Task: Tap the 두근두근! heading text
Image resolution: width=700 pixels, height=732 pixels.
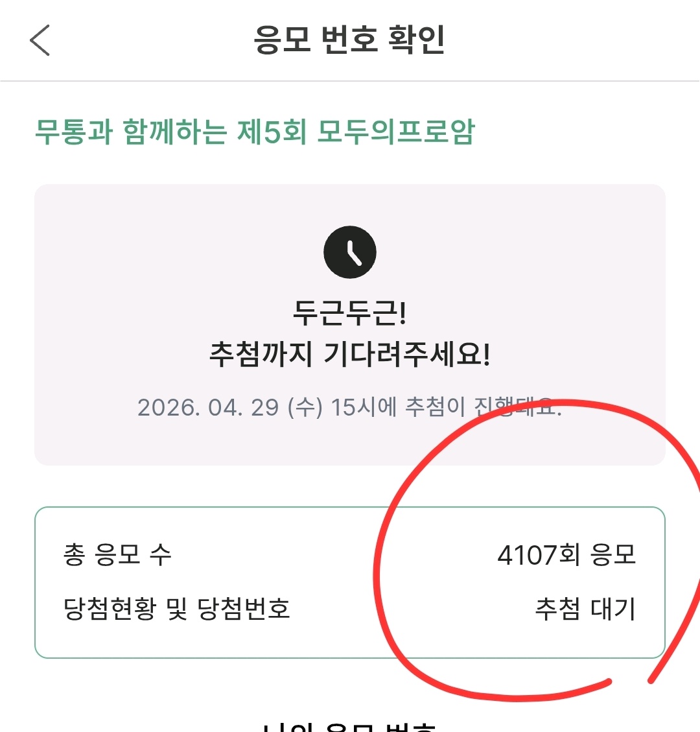Action: tap(350, 314)
